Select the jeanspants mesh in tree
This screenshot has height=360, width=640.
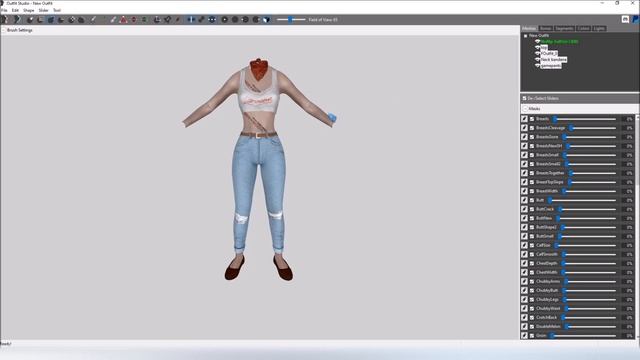(x=551, y=65)
